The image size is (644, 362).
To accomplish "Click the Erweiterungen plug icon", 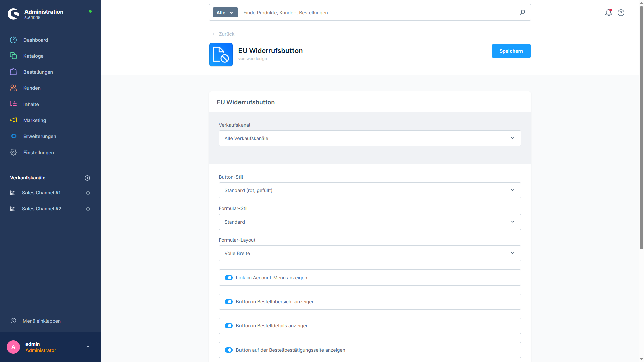I will [13, 136].
